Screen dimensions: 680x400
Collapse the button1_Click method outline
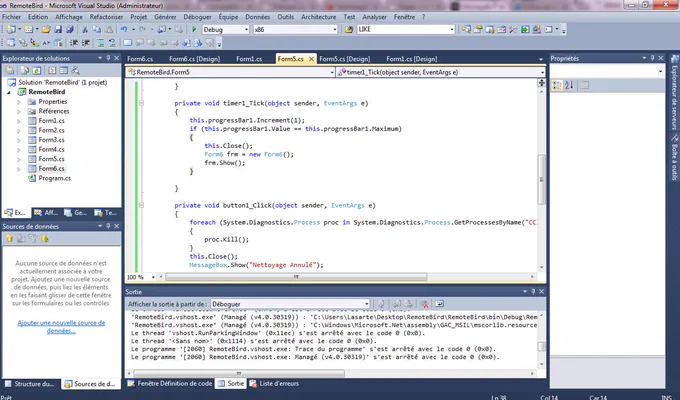coord(141,205)
